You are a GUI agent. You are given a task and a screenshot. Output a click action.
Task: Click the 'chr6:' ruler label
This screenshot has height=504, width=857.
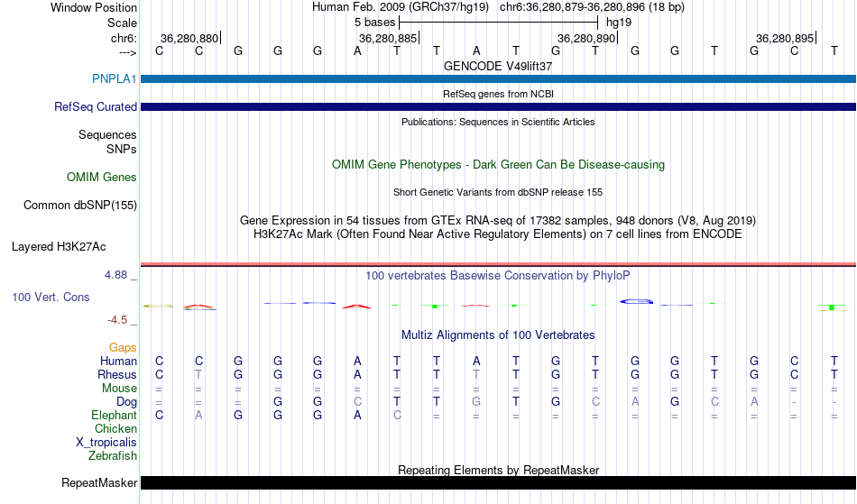click(124, 38)
